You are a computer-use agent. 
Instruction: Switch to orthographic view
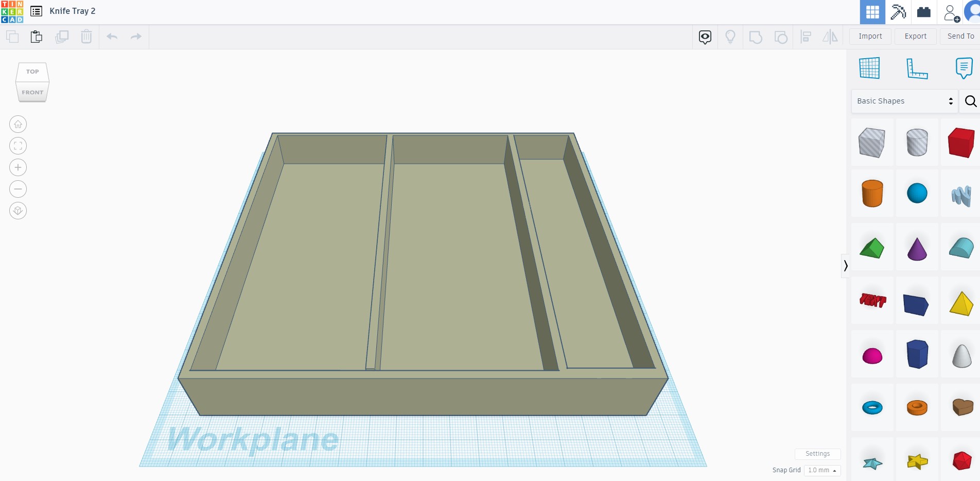[x=17, y=210]
